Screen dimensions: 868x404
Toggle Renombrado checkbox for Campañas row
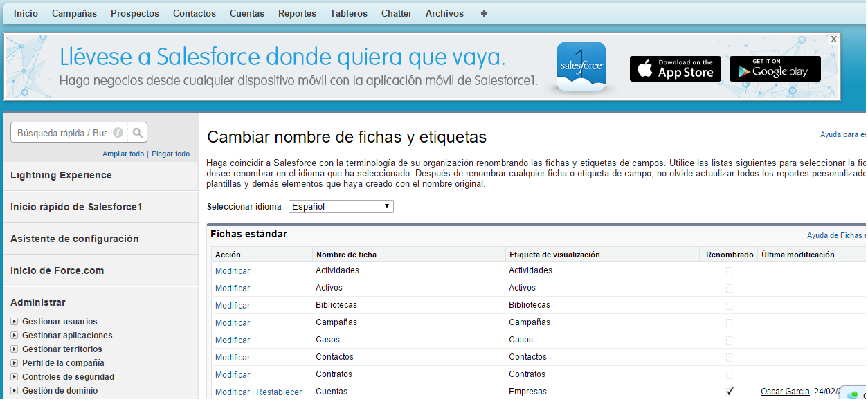pos(729,323)
